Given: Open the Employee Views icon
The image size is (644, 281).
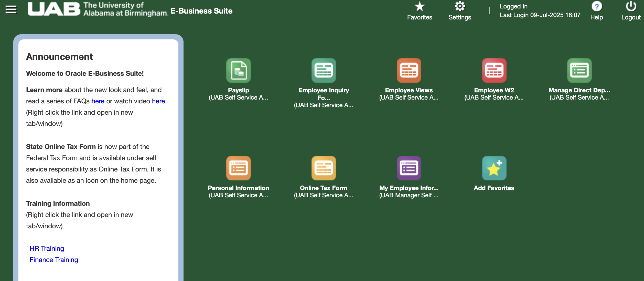Looking at the screenshot, I should pyautogui.click(x=409, y=70).
